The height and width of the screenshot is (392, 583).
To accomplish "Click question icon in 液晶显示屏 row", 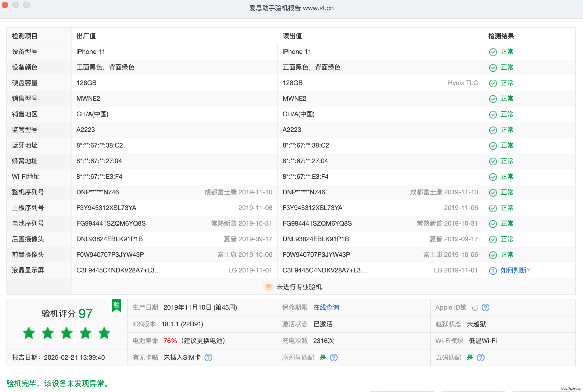I will point(493,271).
